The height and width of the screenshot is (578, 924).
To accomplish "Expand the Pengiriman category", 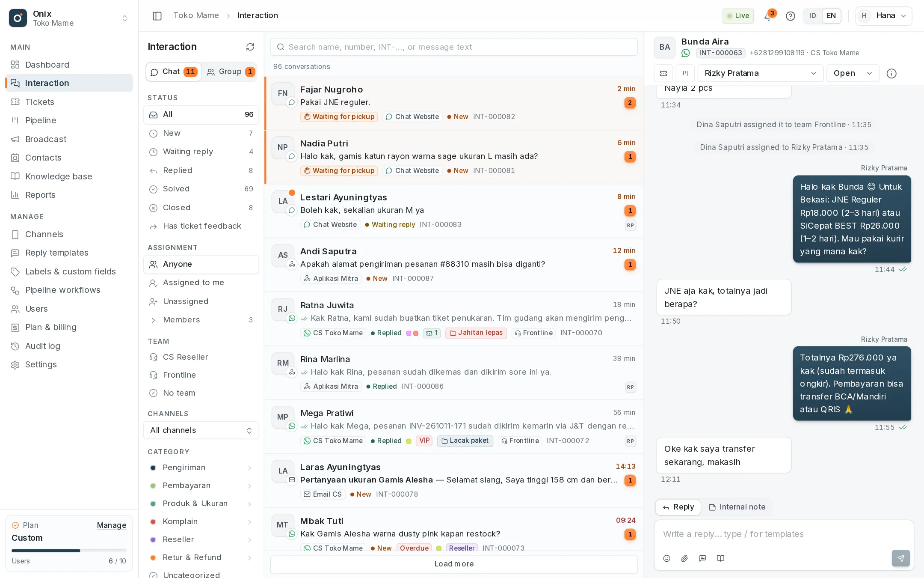I will 201,468.
